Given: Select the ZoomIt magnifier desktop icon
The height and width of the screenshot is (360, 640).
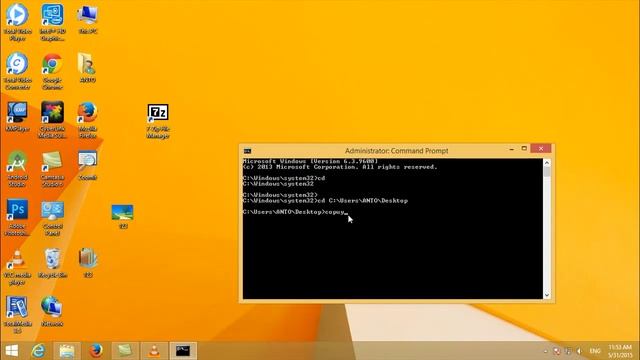Looking at the screenshot, I should (x=87, y=165).
